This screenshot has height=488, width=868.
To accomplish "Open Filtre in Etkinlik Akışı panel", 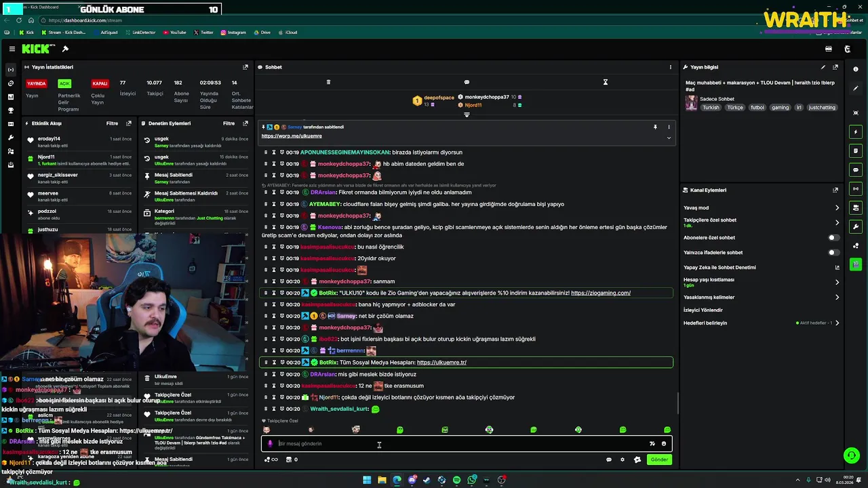I will tap(112, 123).
